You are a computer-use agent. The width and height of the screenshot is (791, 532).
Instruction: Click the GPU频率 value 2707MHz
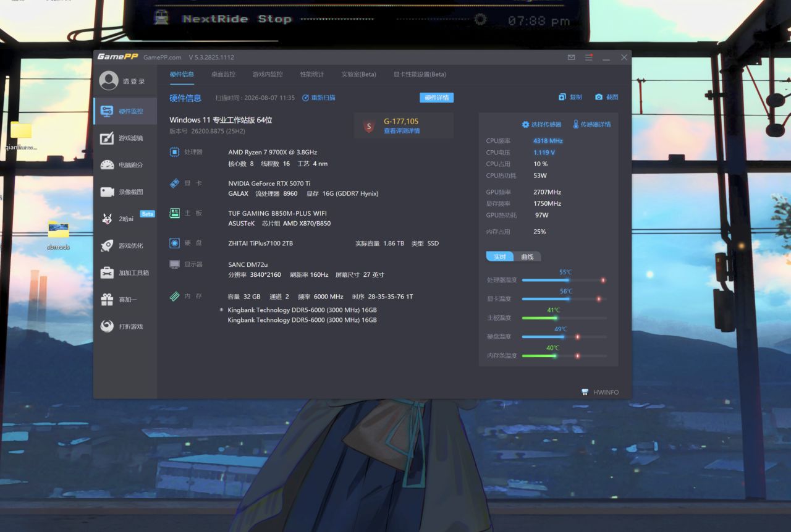coord(548,192)
